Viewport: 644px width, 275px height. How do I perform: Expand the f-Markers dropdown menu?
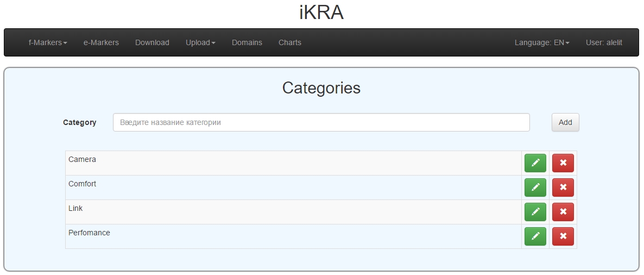point(48,42)
